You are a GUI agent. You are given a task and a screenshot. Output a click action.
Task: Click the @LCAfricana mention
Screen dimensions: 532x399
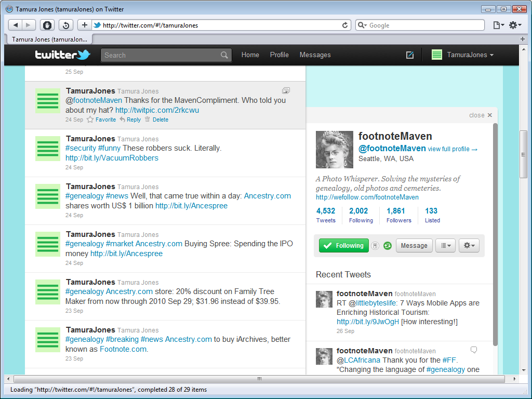358,361
